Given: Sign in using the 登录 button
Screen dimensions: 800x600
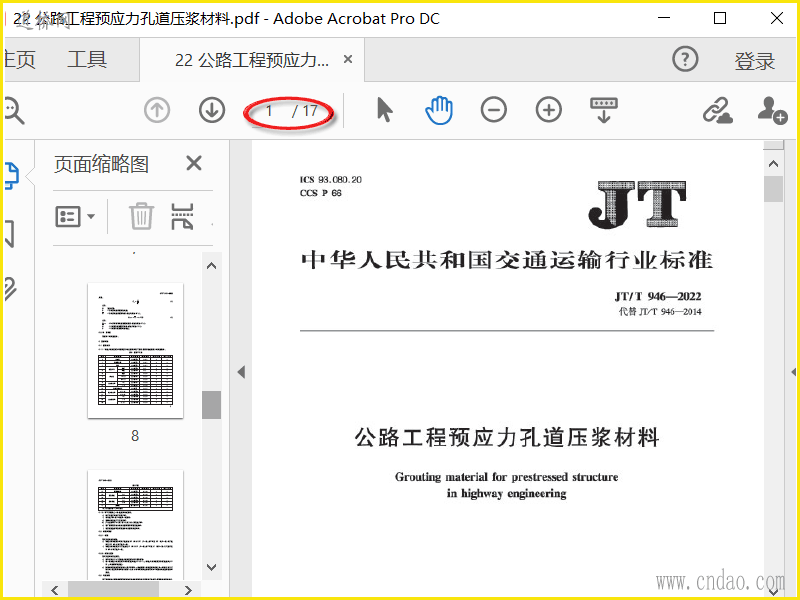Looking at the screenshot, I should 755,61.
